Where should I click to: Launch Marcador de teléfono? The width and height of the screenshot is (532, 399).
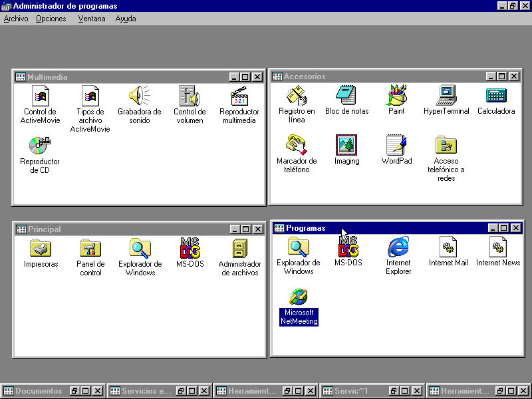click(x=297, y=145)
